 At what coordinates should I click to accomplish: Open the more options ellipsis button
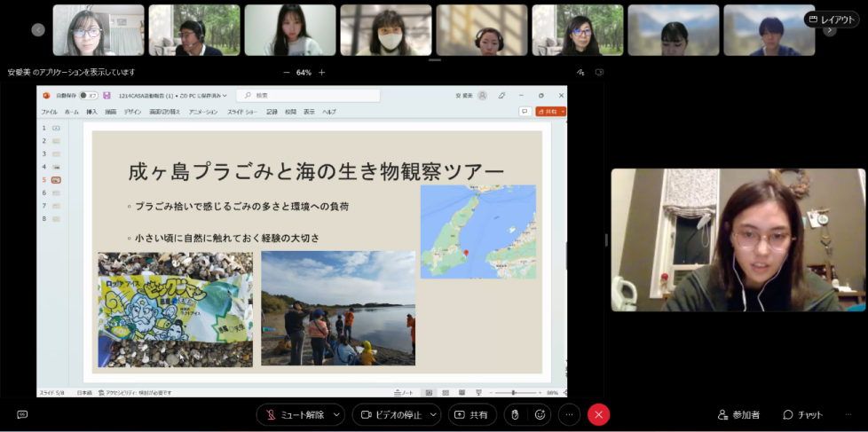click(x=569, y=415)
